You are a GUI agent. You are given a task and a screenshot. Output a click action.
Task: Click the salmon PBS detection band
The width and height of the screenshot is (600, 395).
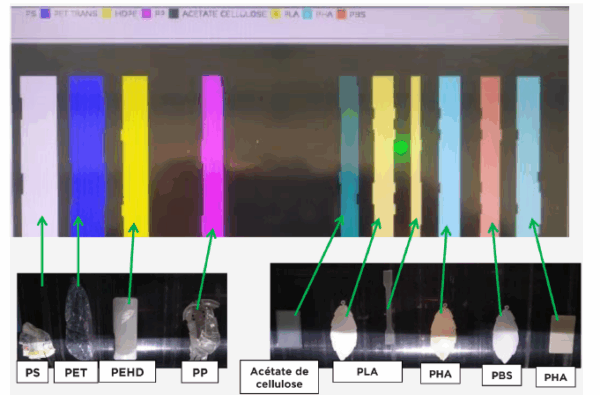491,156
